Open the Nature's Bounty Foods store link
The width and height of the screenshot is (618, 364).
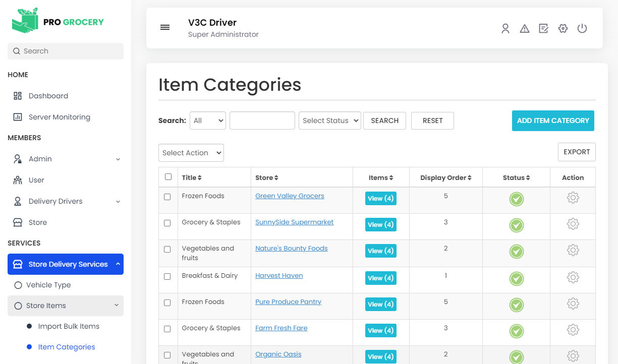coord(292,249)
